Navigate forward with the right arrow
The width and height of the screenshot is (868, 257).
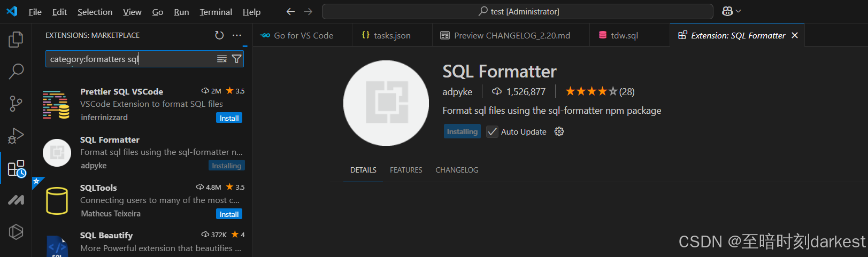(x=308, y=11)
